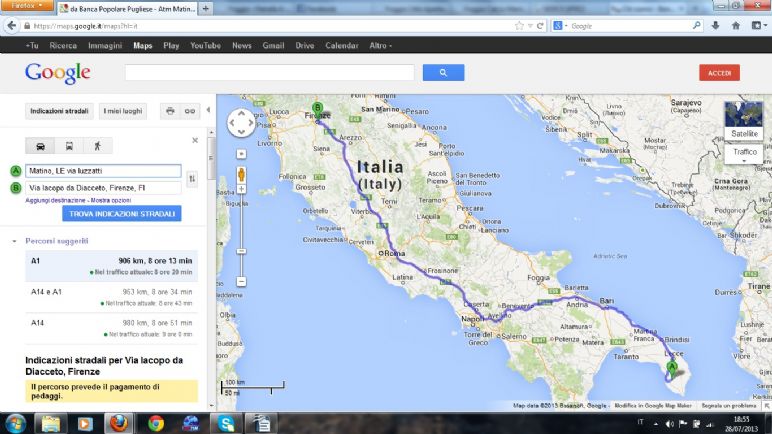
Task: Select walking directions icon
Action: point(97,146)
